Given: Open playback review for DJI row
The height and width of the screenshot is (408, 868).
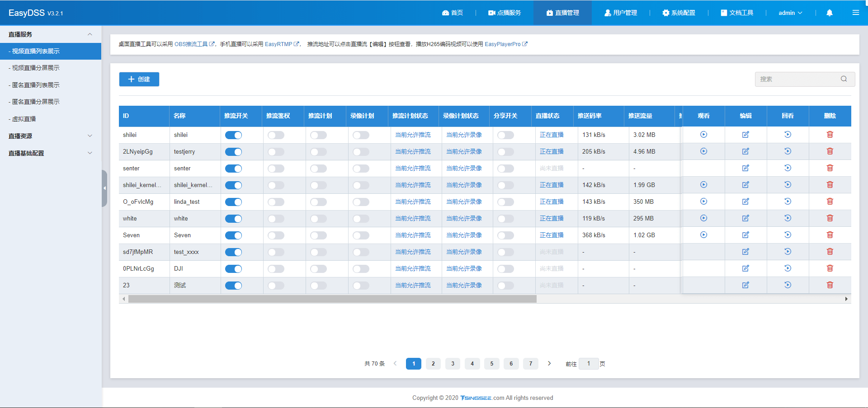Looking at the screenshot, I should (788, 268).
